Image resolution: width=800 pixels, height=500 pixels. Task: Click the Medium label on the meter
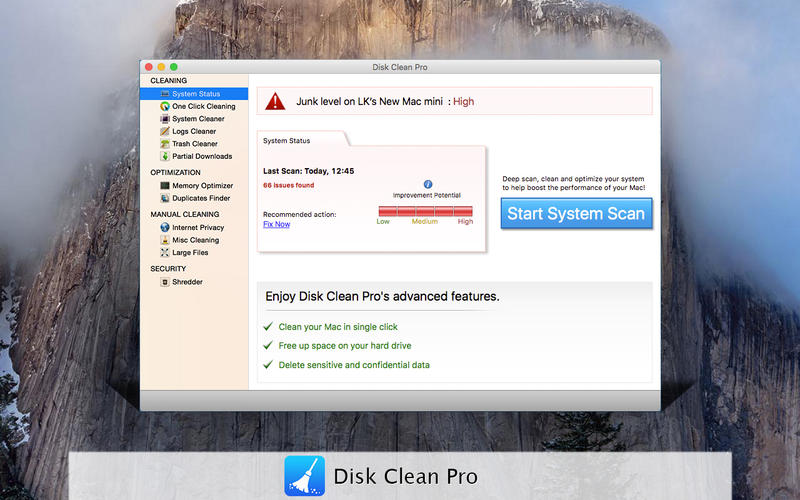tap(424, 221)
